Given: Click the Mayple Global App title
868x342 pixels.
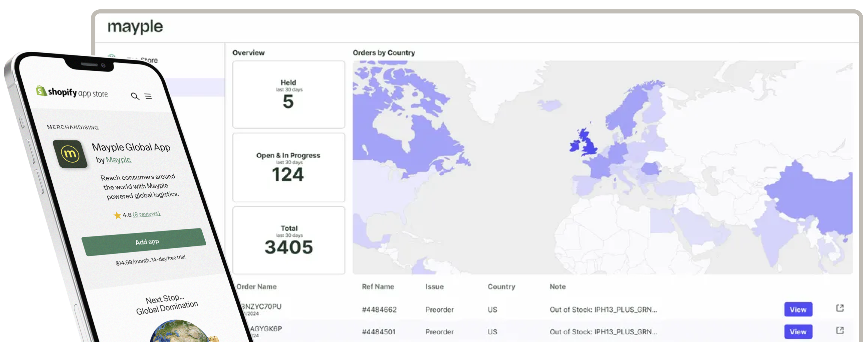Looking at the screenshot, I should pyautogui.click(x=131, y=147).
